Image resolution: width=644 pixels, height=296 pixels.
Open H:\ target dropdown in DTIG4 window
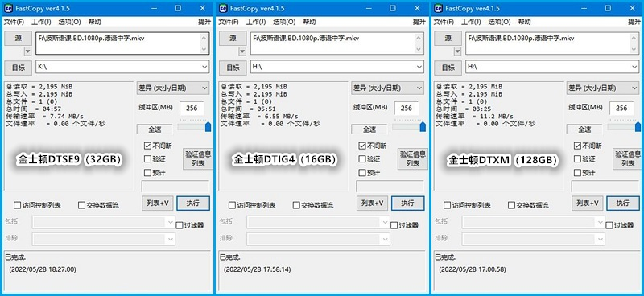(x=419, y=67)
